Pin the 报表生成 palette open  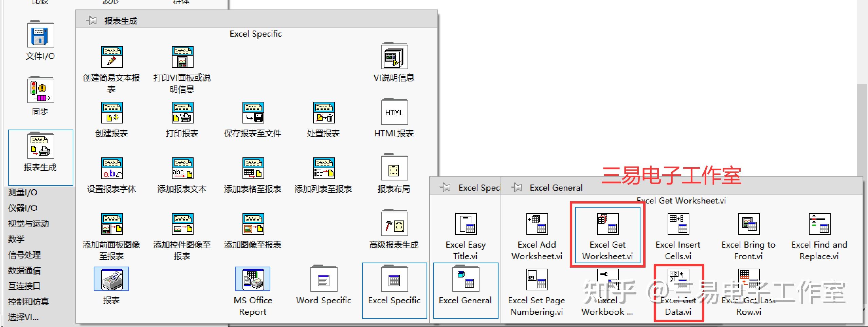pyautogui.click(x=91, y=20)
